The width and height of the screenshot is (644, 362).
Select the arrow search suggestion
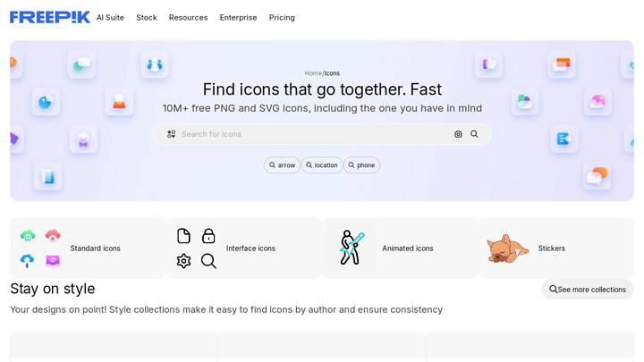click(x=283, y=165)
